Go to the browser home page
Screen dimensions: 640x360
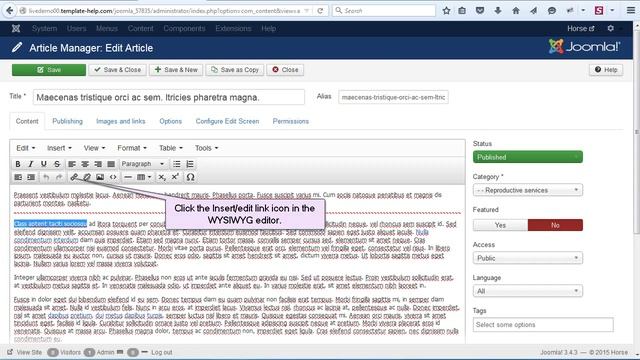pos(516,11)
